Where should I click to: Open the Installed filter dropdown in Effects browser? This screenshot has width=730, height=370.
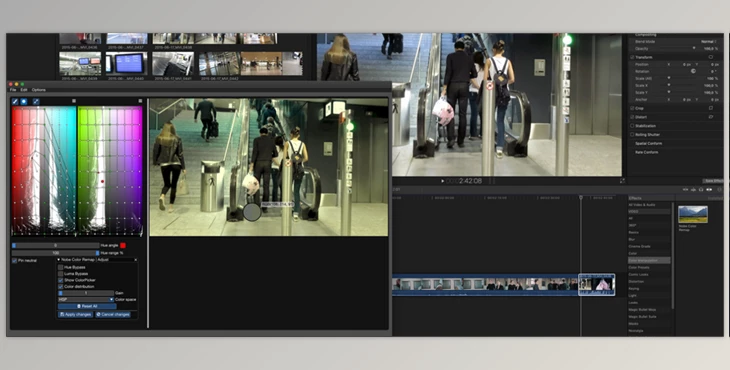pos(716,198)
